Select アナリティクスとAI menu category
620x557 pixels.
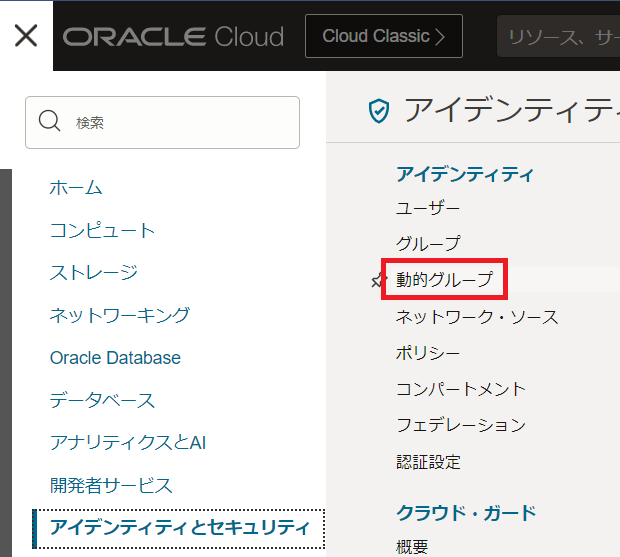click(x=128, y=442)
